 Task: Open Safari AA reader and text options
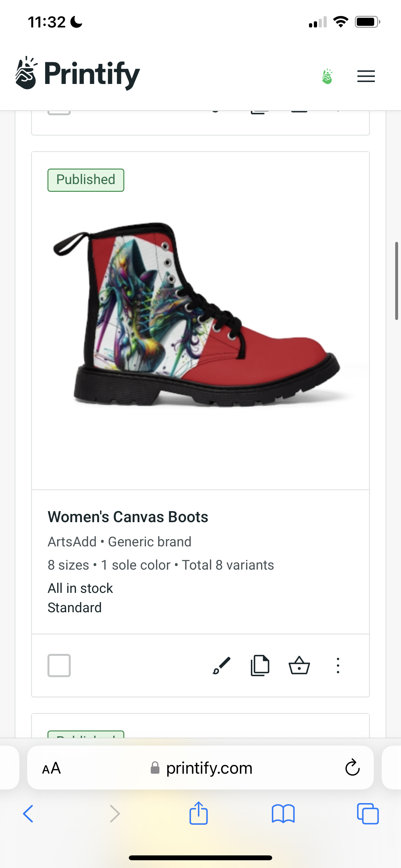52,768
